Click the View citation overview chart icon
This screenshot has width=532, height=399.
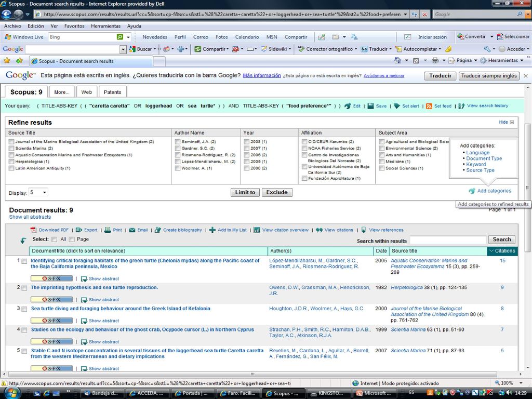[x=257, y=230]
